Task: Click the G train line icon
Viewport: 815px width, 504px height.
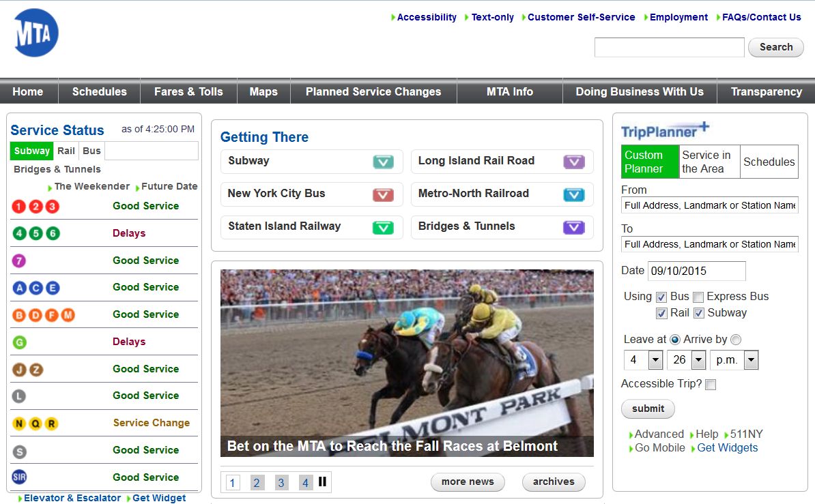Action: click(x=19, y=342)
